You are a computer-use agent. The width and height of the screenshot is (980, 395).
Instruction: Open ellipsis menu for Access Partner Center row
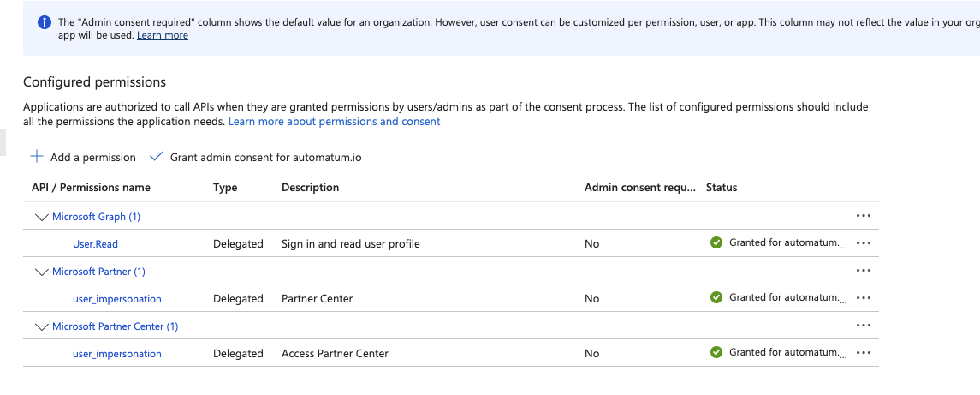coord(863,354)
